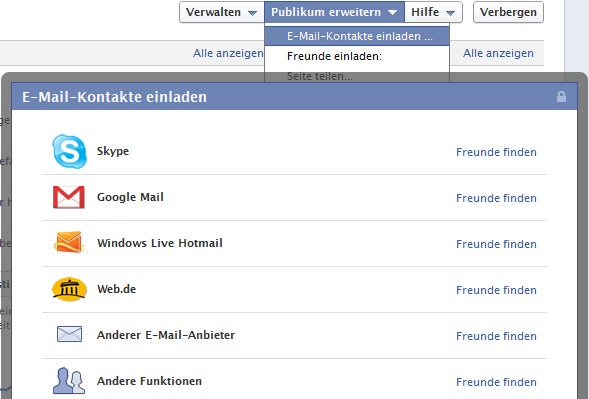This screenshot has height=399, width=589.
Task: Click Freunde finden for Windows Live Hotmail
Action: (x=496, y=244)
